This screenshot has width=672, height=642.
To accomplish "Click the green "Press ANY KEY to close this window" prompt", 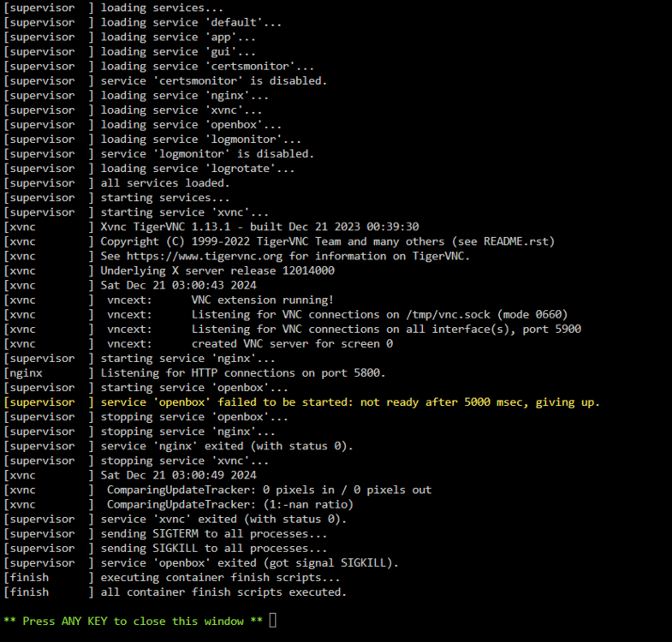I will [x=133, y=621].
